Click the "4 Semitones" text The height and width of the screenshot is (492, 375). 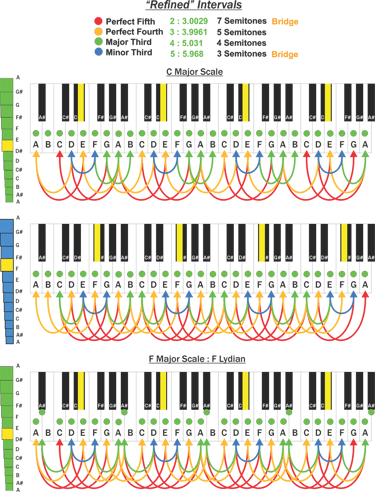coord(242,43)
